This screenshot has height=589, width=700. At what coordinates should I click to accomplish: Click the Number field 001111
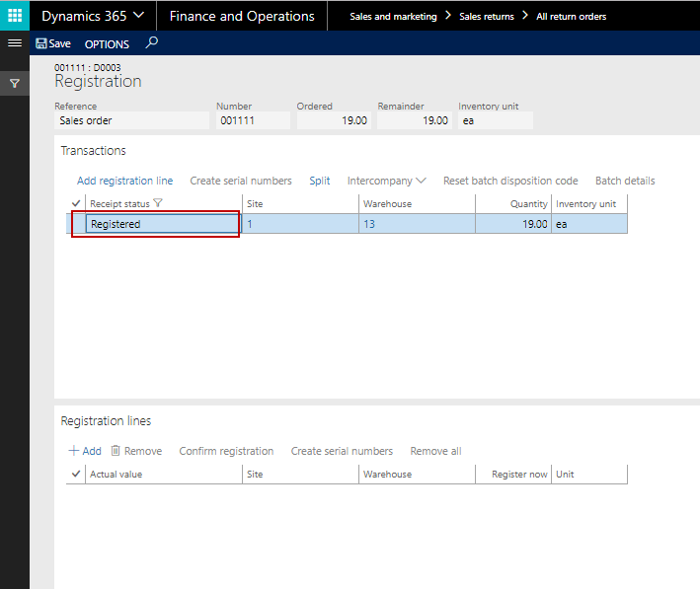[253, 120]
